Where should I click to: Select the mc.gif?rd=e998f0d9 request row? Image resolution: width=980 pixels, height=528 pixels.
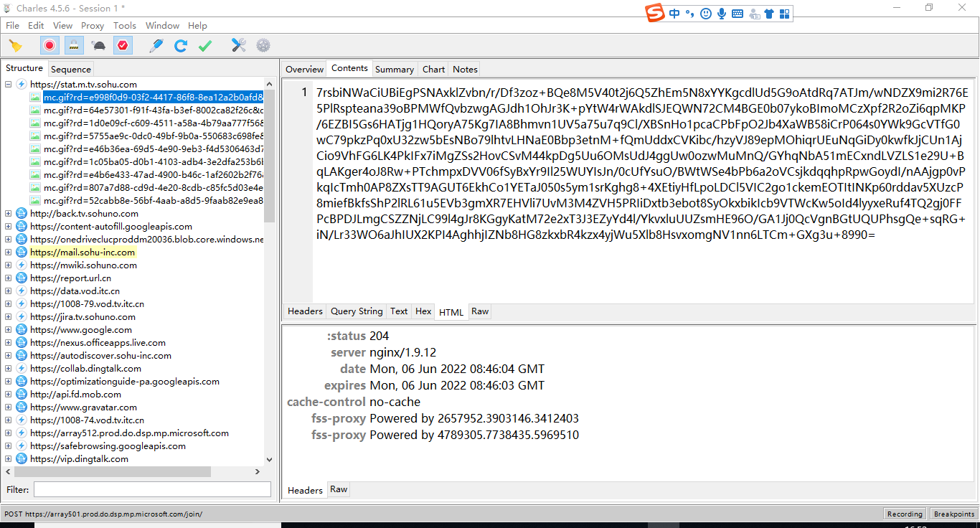pyautogui.click(x=153, y=97)
